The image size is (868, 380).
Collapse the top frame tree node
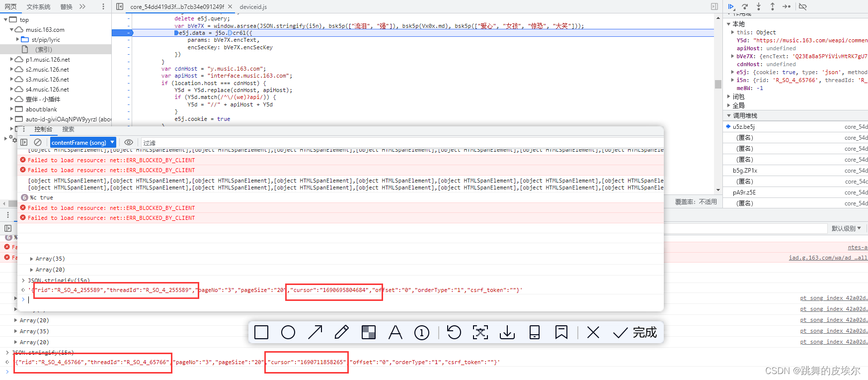click(5, 20)
